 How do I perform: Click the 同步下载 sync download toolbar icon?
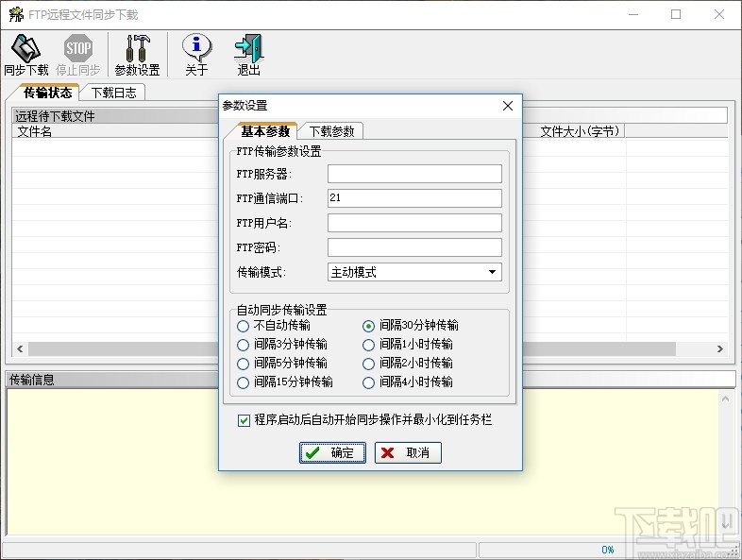[x=26, y=55]
